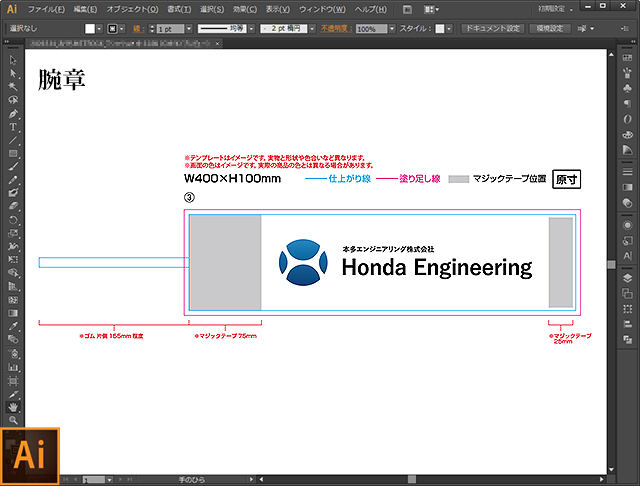Click the opacity 100% input field

pos(371,29)
